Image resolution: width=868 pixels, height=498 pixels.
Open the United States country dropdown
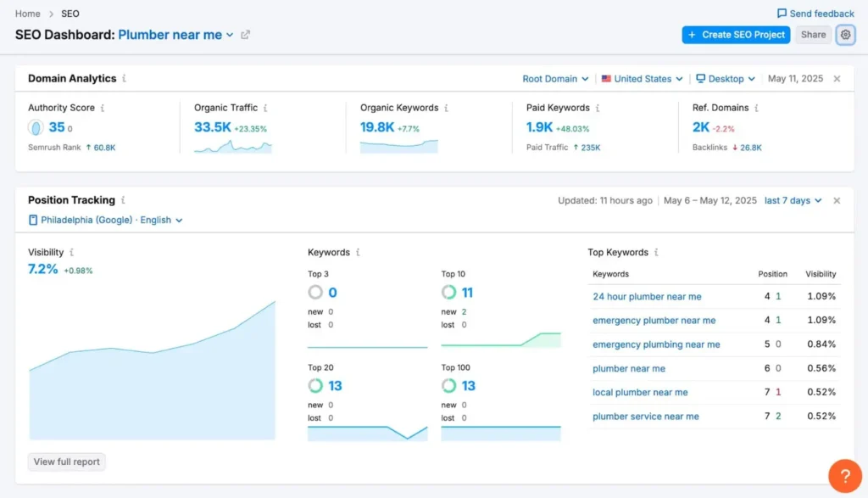[642, 79]
